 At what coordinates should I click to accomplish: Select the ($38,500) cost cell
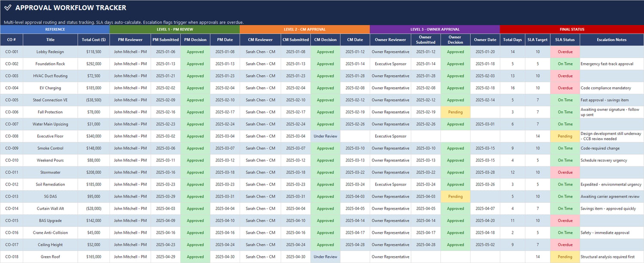[94, 100]
